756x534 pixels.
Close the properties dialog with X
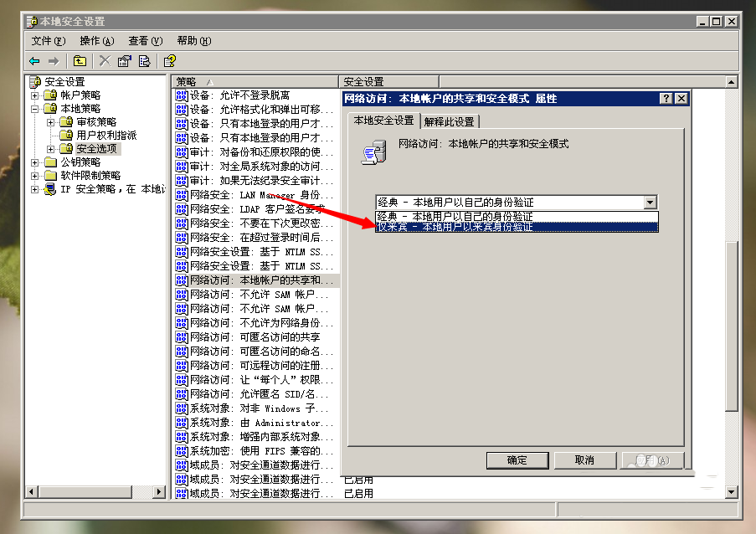[x=681, y=98]
